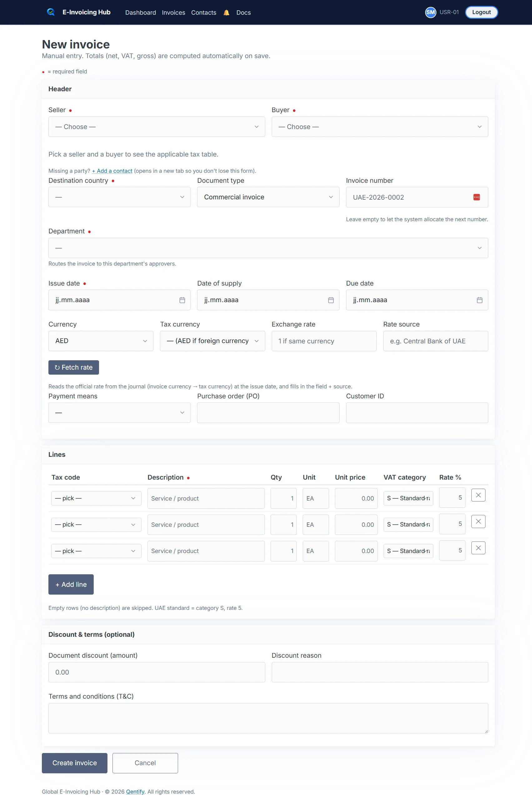The image size is (532, 803).
Task: Open the Date of supply calendar icon
Action: [x=331, y=300]
